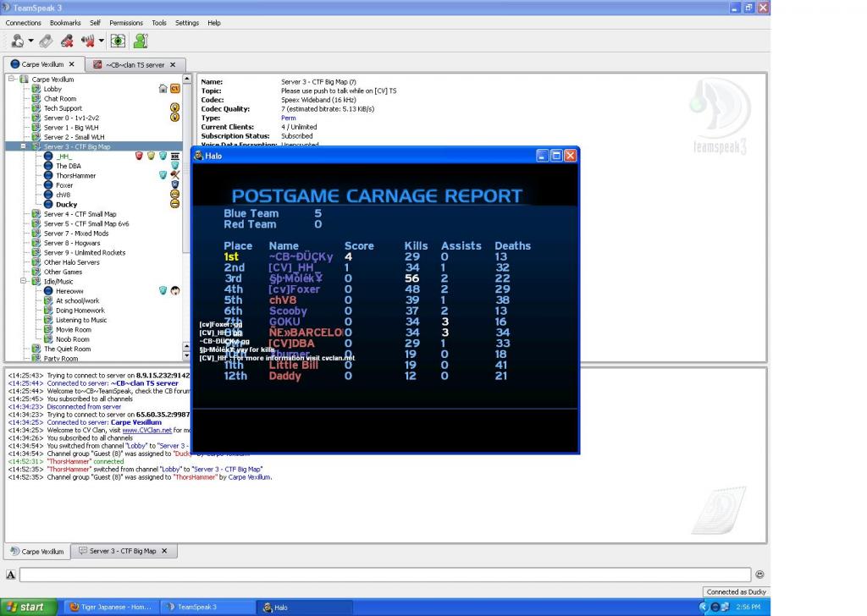This screenshot has height=616, width=867.
Task: Toggle the subscribe to all channels icon
Action: 118,41
